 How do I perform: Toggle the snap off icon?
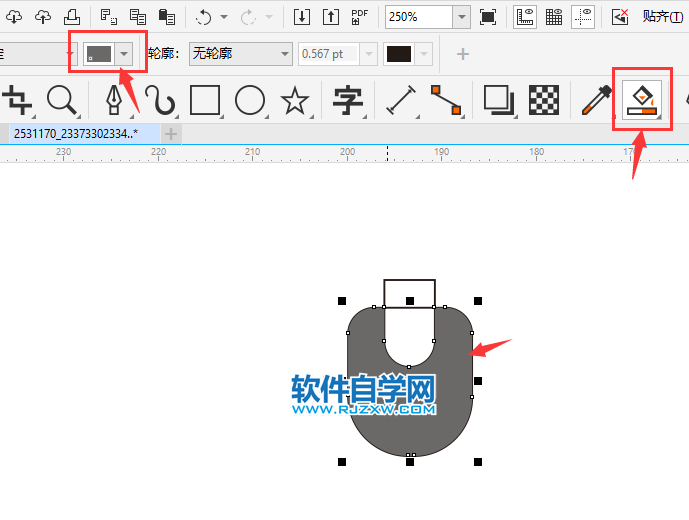click(x=620, y=17)
